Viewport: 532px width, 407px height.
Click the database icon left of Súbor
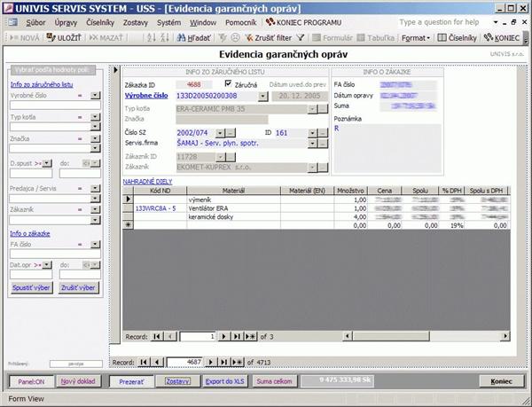pyautogui.click(x=13, y=22)
